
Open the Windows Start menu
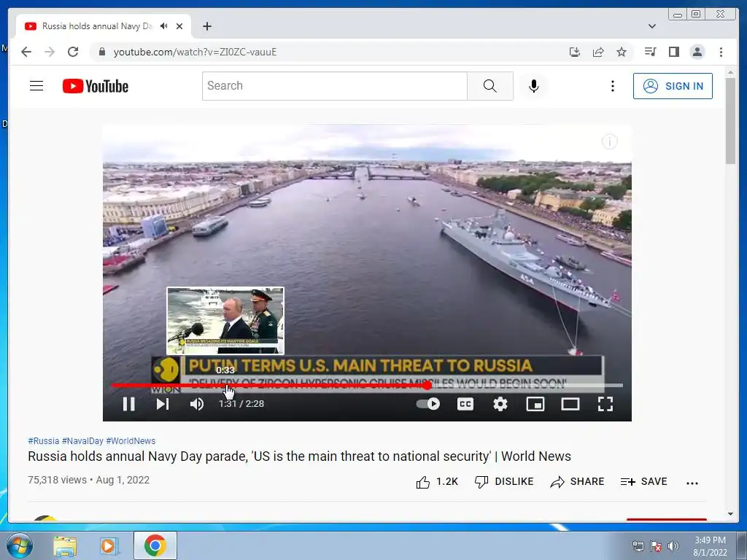point(20,545)
